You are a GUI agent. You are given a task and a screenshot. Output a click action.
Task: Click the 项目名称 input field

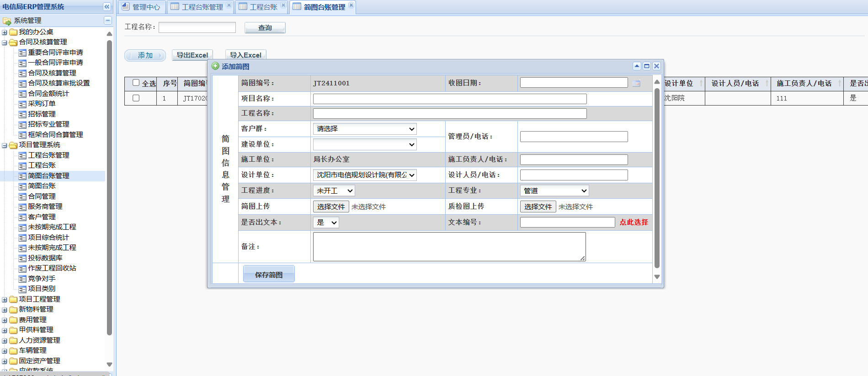[449, 99]
